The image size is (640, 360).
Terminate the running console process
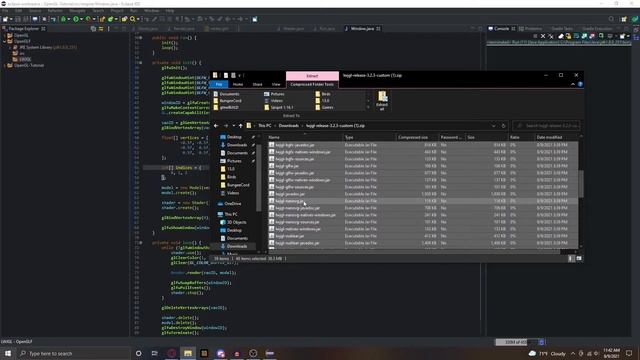click(x=535, y=36)
